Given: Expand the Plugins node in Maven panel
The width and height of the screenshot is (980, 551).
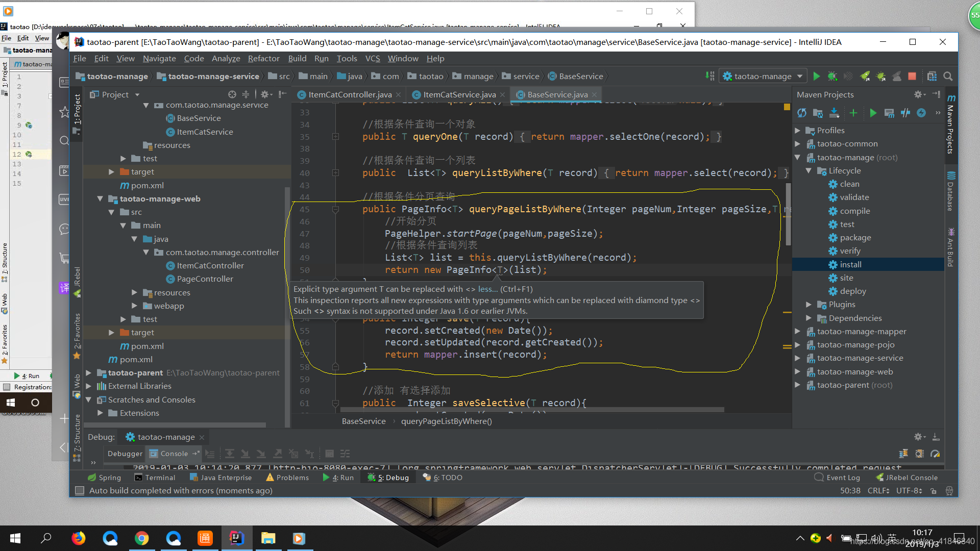Looking at the screenshot, I should [x=808, y=305].
